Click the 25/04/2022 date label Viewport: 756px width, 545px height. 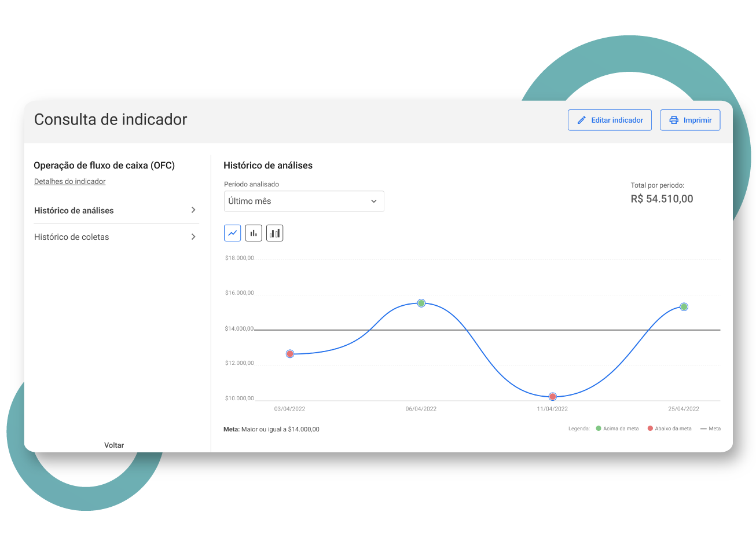pos(684,409)
